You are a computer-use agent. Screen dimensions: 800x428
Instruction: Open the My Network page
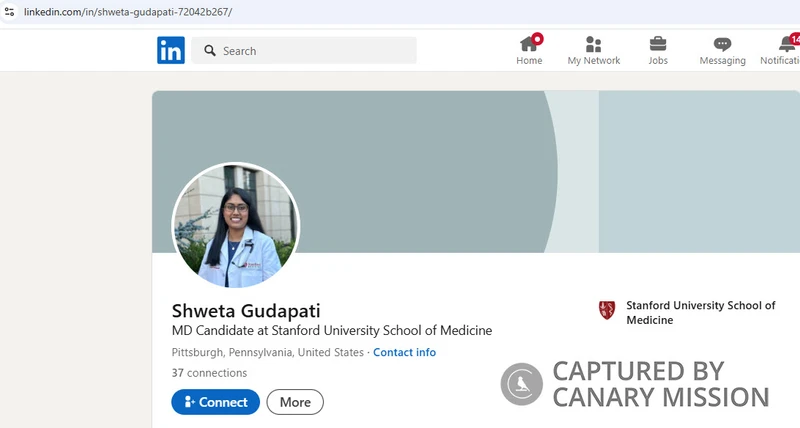(593, 50)
